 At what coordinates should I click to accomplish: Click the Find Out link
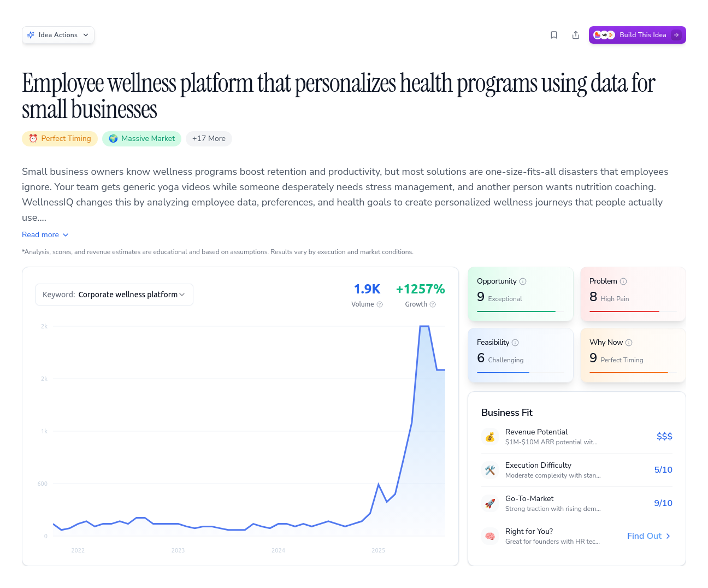coord(648,536)
